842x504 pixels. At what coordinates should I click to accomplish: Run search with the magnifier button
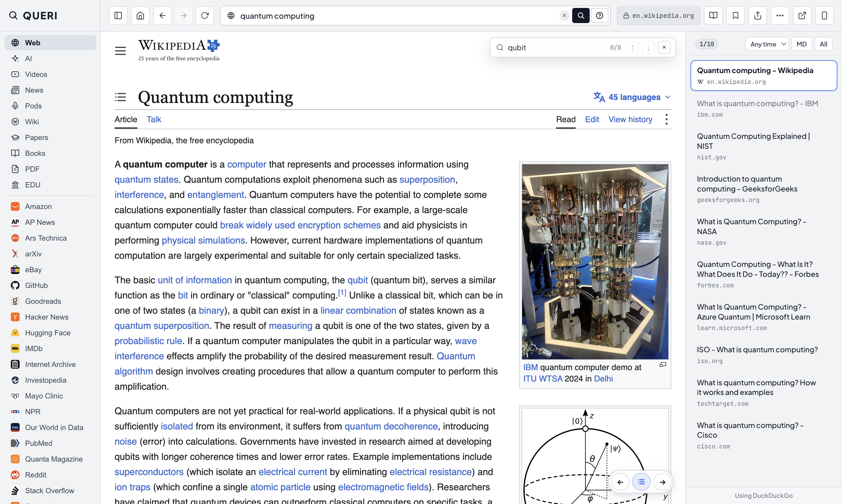581,15
